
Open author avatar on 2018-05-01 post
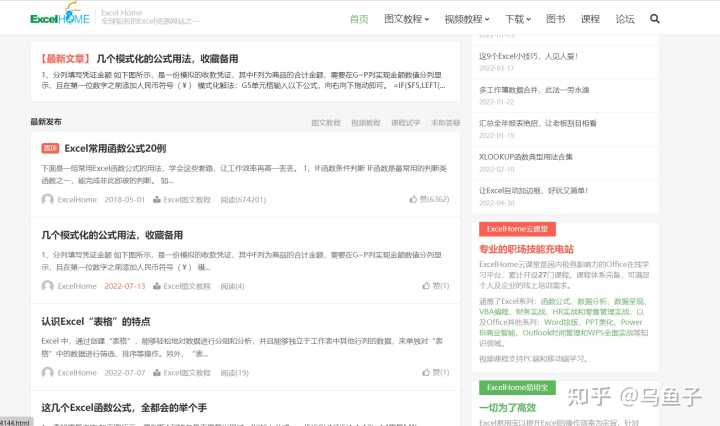click(x=48, y=199)
